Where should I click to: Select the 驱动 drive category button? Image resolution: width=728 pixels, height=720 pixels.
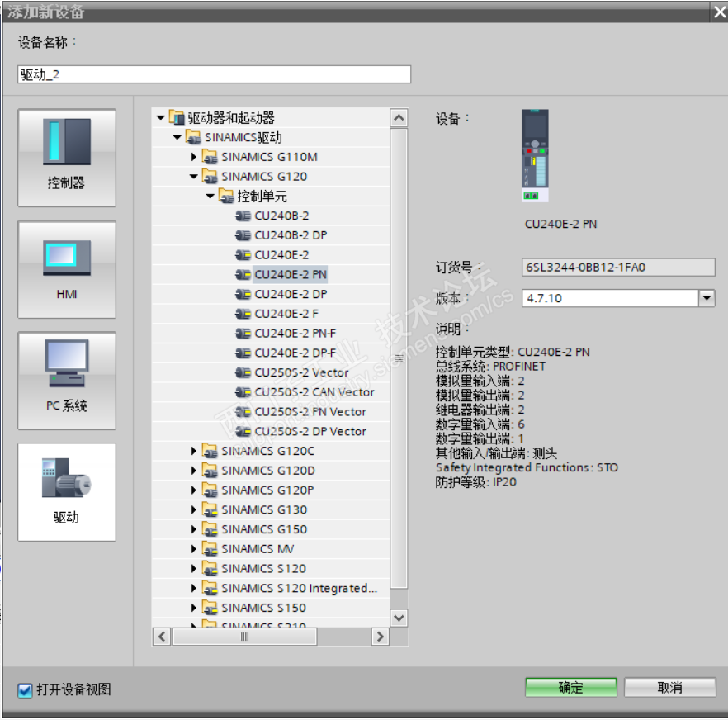pos(67,492)
